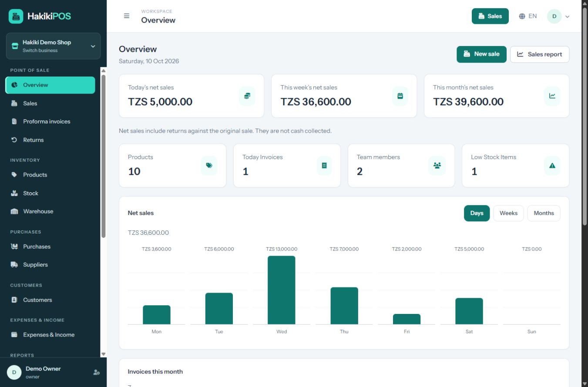Click the invoice icon on Today Invoices card
The height and width of the screenshot is (387, 588).
(x=324, y=166)
